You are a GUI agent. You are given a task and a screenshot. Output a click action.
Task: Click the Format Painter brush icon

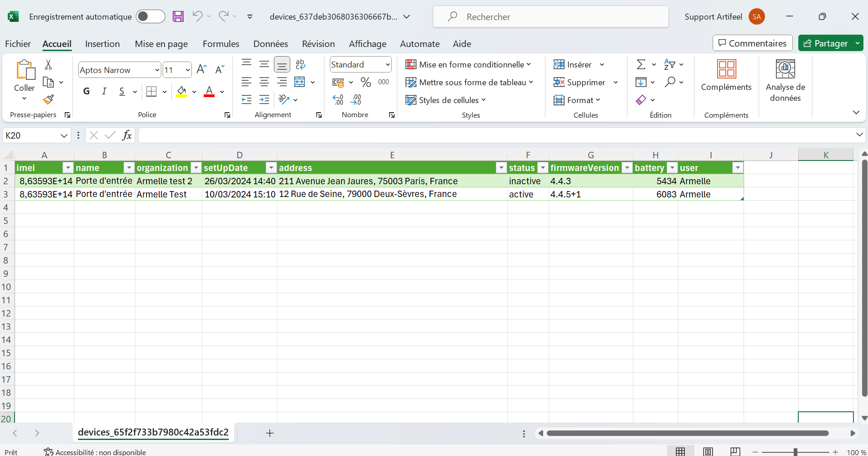click(48, 99)
